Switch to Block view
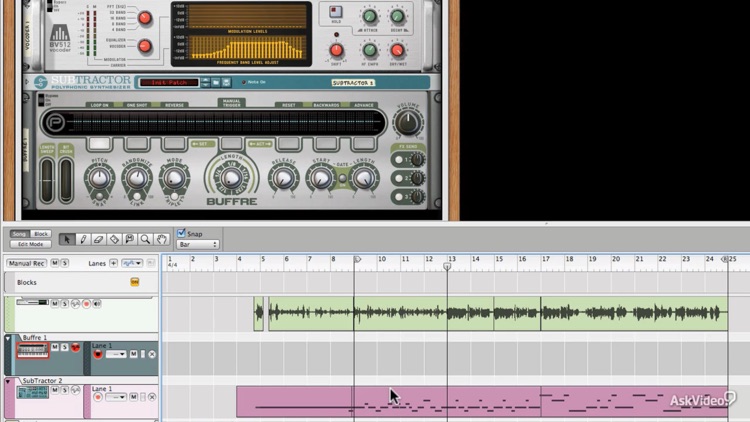Image resolution: width=750 pixels, height=422 pixels. [41, 234]
